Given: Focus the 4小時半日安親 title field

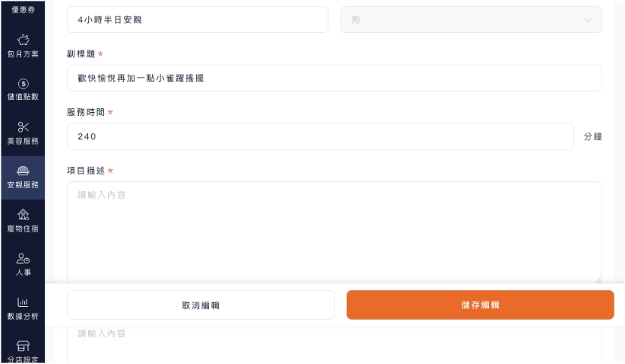Looking at the screenshot, I should pos(197,20).
